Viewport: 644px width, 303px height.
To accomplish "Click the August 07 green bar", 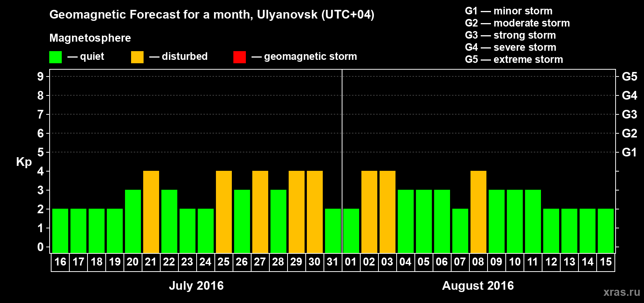I will click(x=460, y=231).
